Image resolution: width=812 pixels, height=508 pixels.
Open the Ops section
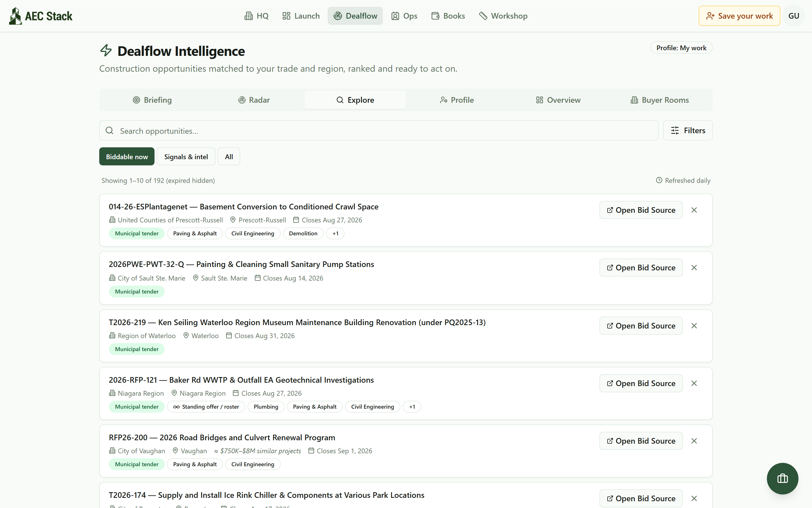point(404,16)
